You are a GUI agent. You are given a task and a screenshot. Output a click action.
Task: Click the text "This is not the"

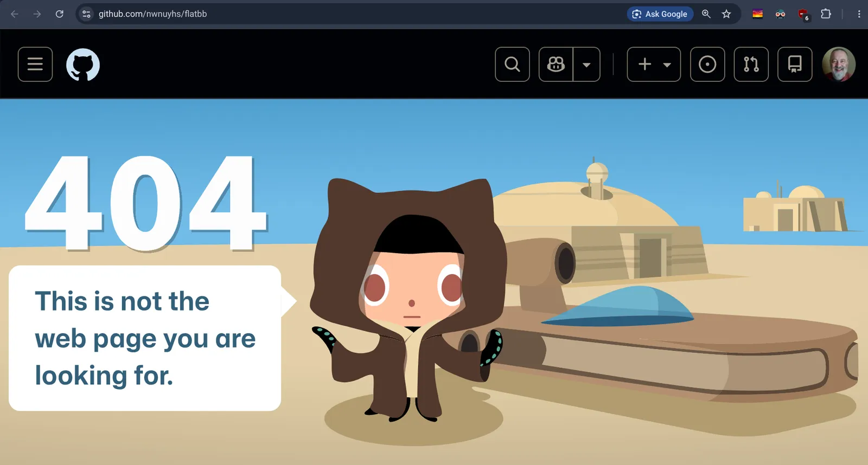pyautogui.click(x=122, y=301)
